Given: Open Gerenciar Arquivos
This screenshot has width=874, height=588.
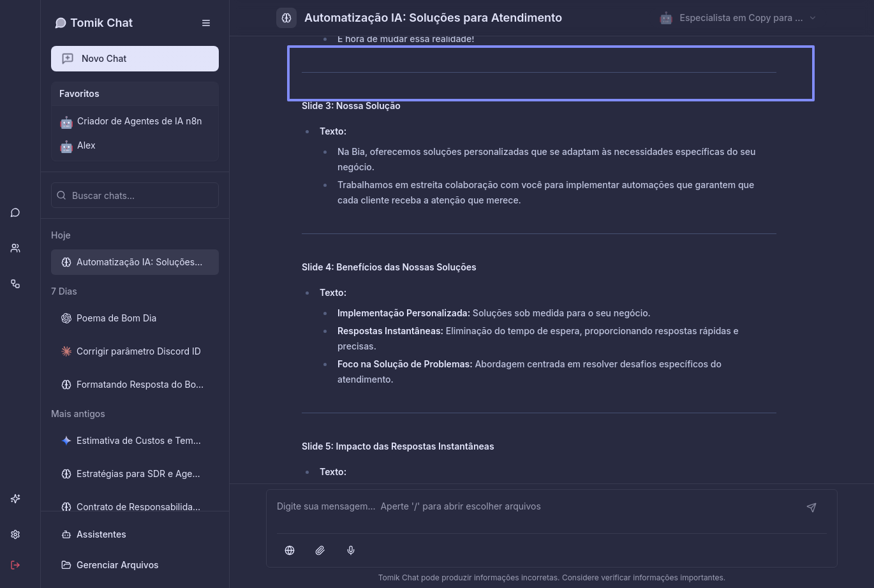Looking at the screenshot, I should coord(117,565).
